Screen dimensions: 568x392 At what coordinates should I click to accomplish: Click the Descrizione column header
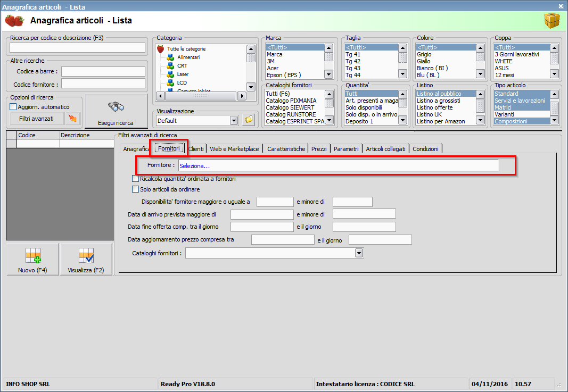coord(87,135)
